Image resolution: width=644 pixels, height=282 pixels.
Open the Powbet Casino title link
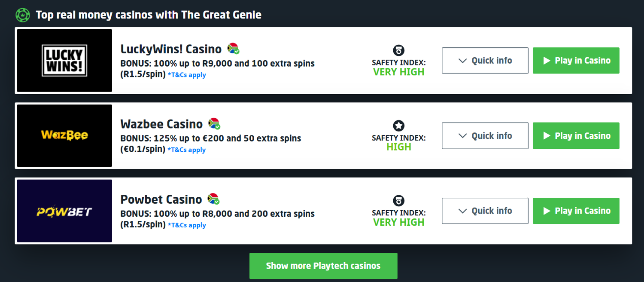(161, 199)
